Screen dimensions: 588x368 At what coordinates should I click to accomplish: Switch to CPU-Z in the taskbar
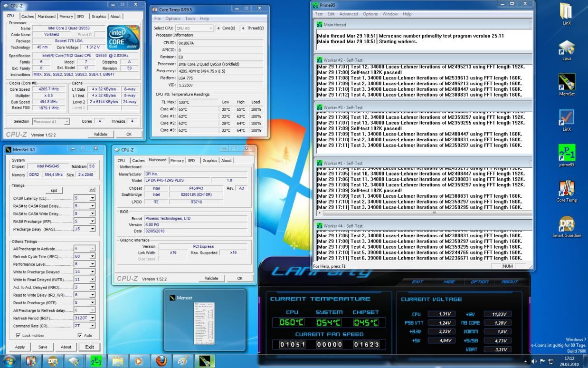[74, 361]
